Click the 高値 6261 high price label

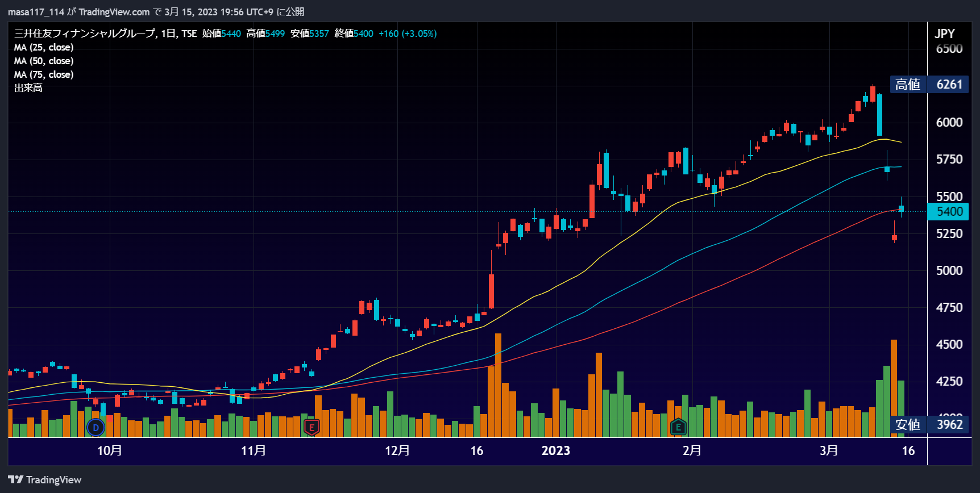pyautogui.click(x=929, y=84)
